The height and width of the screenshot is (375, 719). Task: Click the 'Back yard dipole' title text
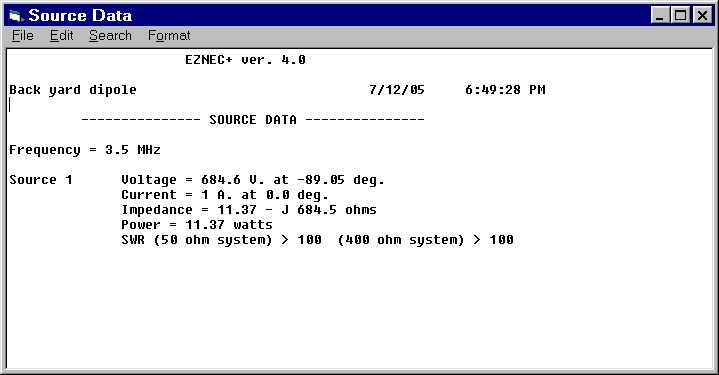(73, 90)
